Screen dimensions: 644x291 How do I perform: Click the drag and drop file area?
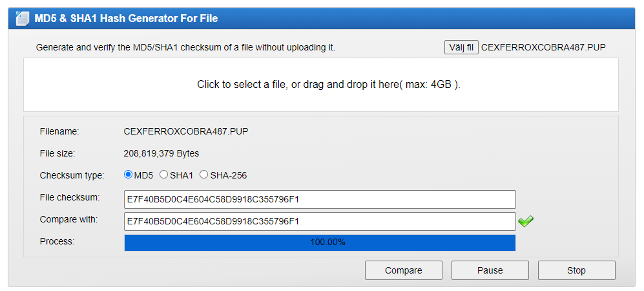click(321, 85)
